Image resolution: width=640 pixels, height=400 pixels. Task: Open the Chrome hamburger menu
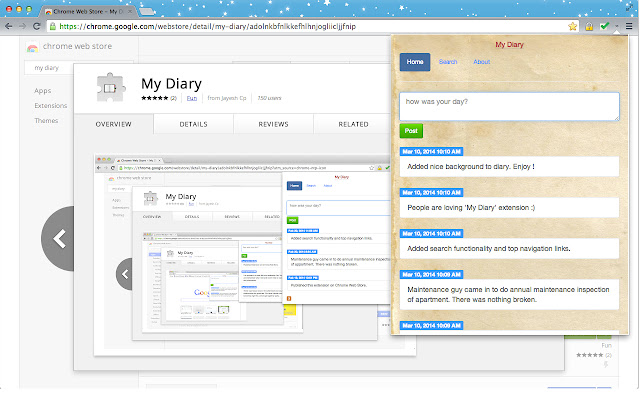(x=629, y=26)
